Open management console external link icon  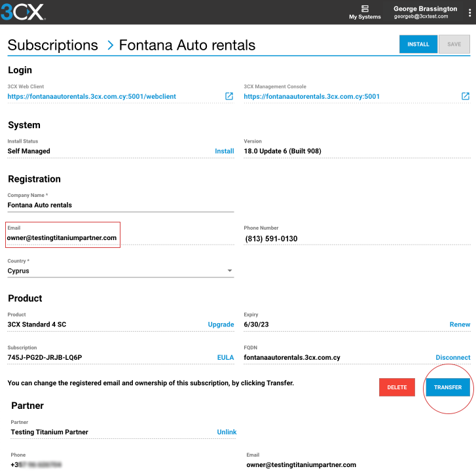pos(466,96)
